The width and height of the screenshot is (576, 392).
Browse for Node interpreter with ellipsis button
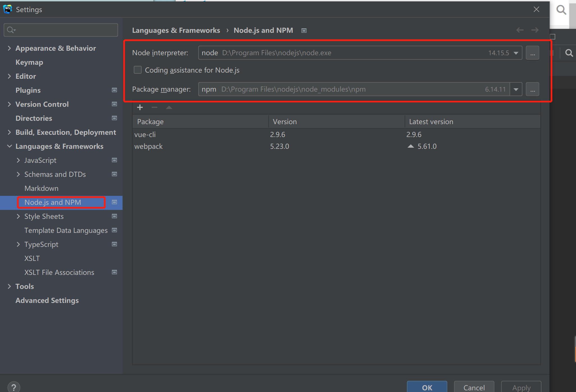click(532, 53)
